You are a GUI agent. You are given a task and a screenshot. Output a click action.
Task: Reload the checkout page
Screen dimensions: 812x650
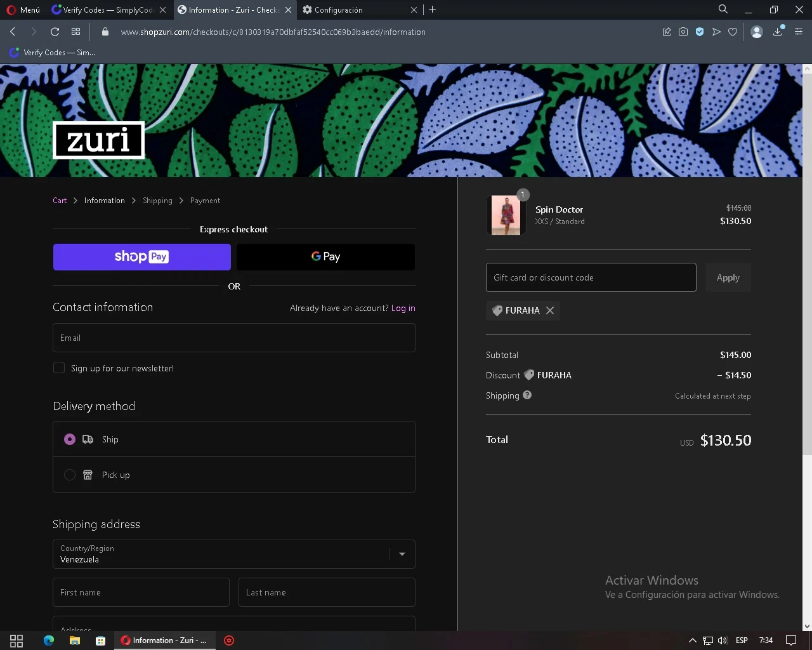pyautogui.click(x=55, y=32)
